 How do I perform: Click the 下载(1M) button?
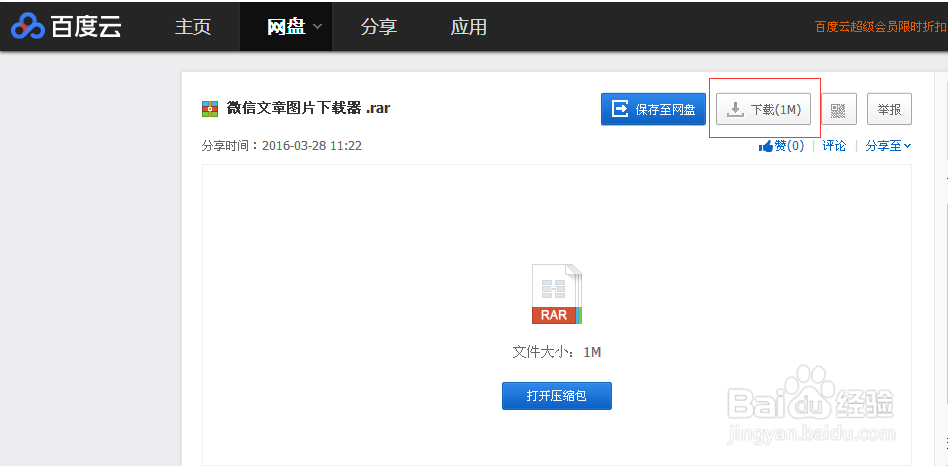(x=764, y=109)
